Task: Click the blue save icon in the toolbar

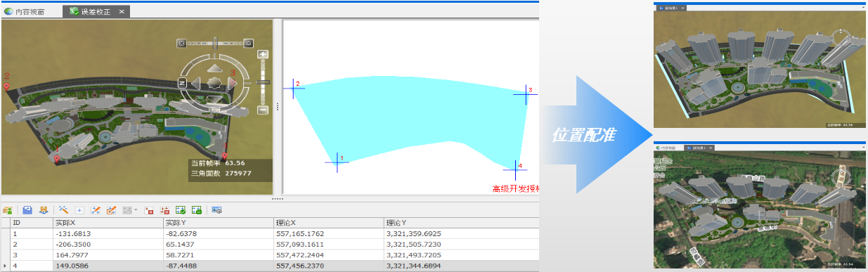Action: pyautogui.click(x=27, y=210)
